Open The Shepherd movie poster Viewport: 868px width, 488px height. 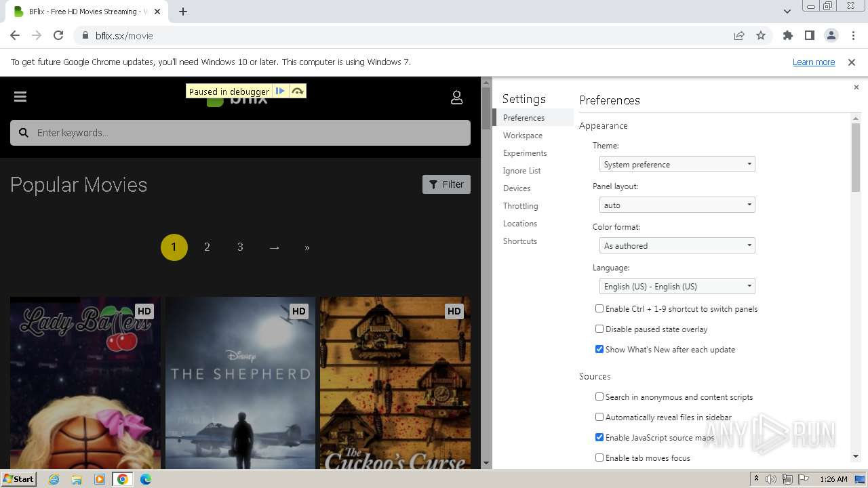click(x=240, y=383)
